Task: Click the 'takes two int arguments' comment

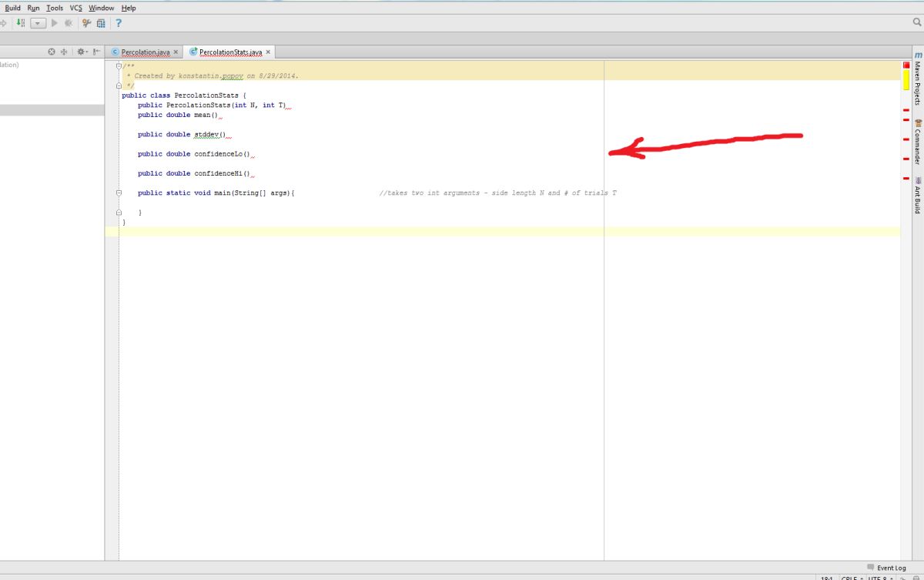Action: click(498, 193)
